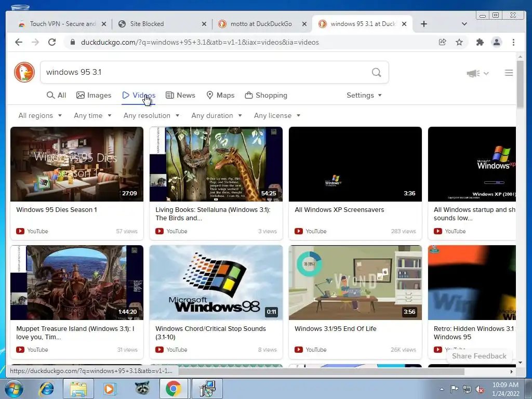
Task: Click the YouTube icon under Muppet Treasure Island
Action: (20, 350)
